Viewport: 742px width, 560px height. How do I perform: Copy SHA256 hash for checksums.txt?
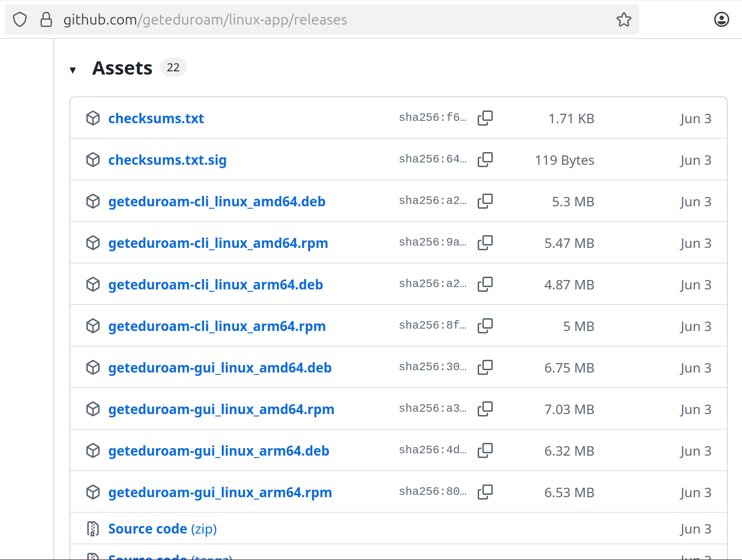click(485, 118)
